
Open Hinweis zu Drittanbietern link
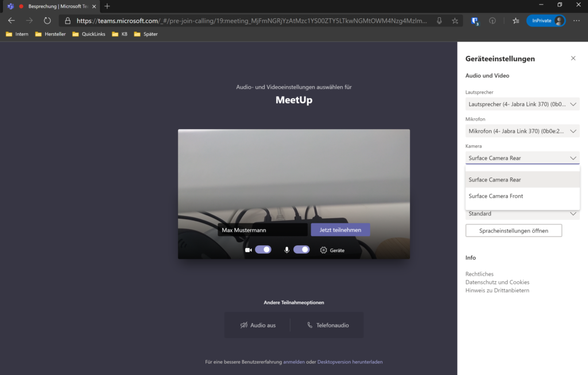coord(497,291)
